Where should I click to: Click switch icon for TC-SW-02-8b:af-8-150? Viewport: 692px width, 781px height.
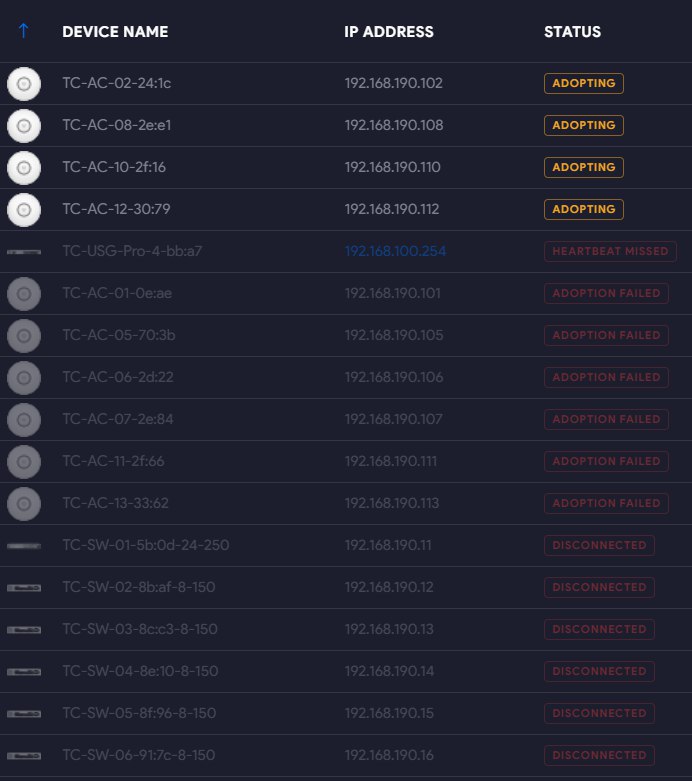(x=24, y=588)
